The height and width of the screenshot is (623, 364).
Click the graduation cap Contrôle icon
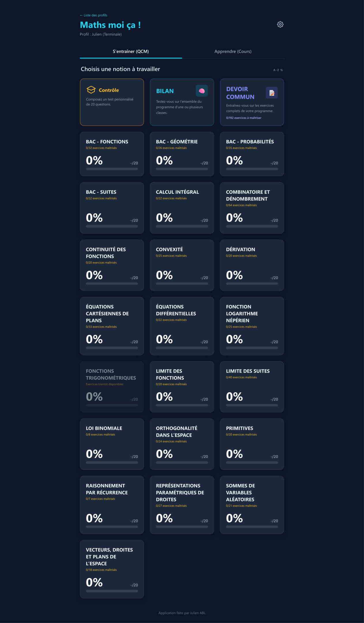click(x=91, y=90)
